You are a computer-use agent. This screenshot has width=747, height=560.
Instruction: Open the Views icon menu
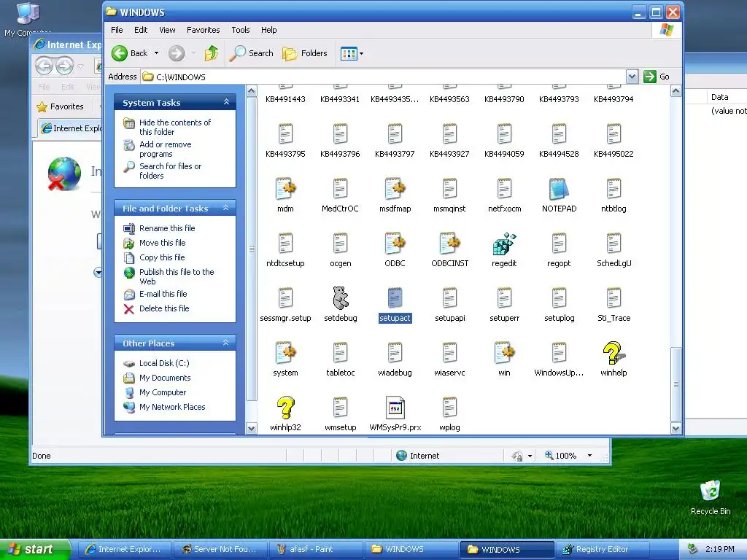coord(352,53)
